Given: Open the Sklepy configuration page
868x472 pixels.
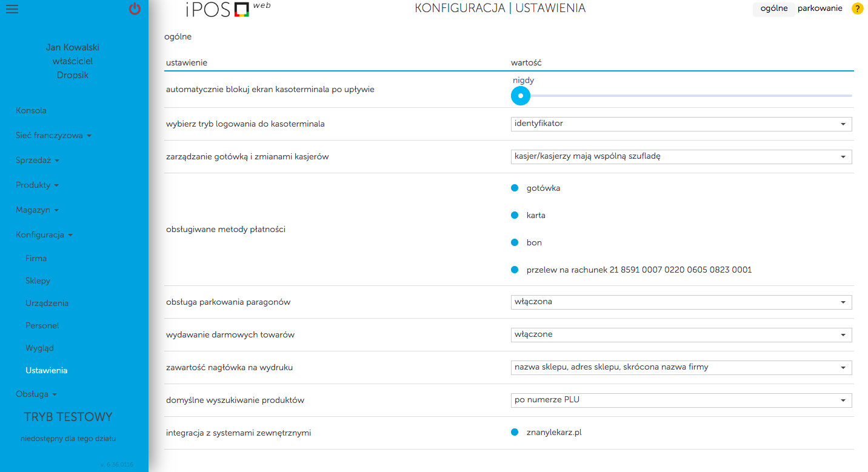Looking at the screenshot, I should (36, 281).
